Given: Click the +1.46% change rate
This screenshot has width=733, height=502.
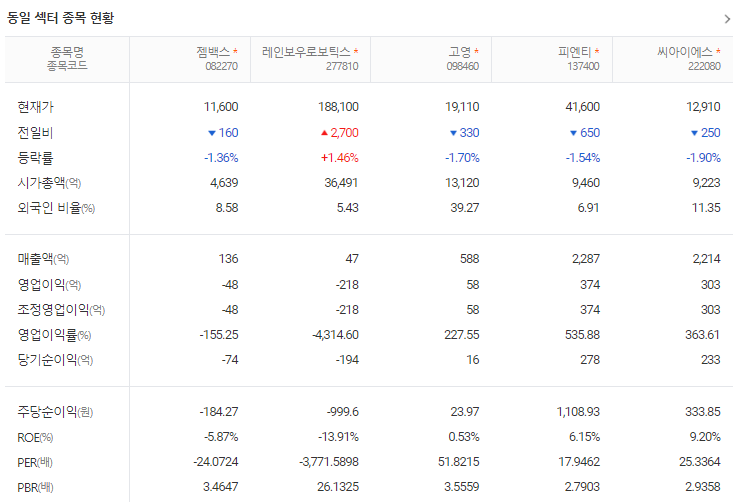Looking at the screenshot, I should [340, 158].
